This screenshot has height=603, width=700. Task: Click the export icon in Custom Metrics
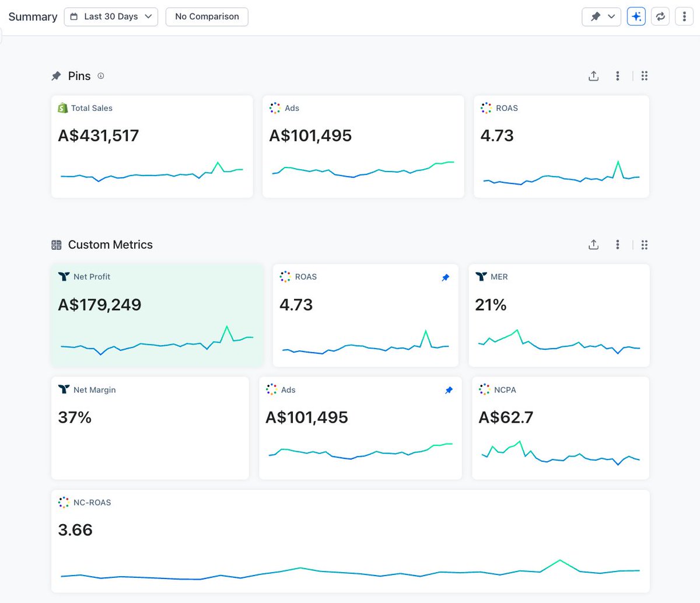[x=593, y=245]
